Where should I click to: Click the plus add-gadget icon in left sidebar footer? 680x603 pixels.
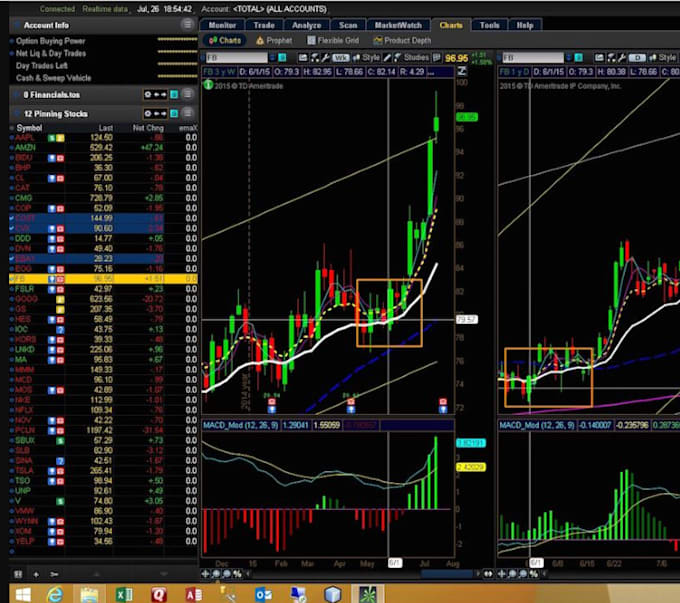36,574
